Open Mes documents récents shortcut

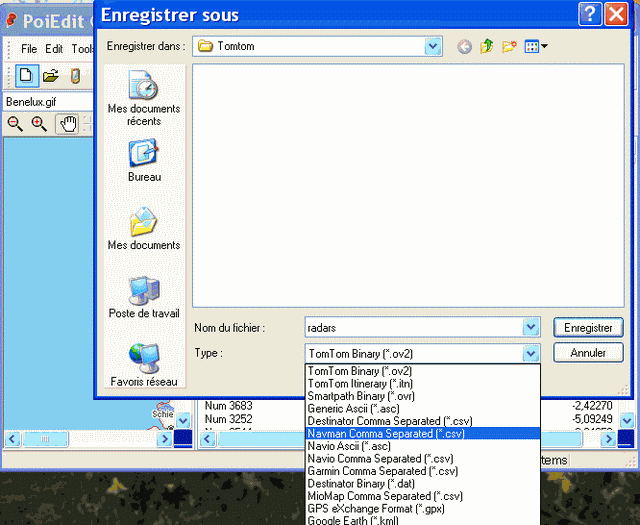[x=143, y=98]
